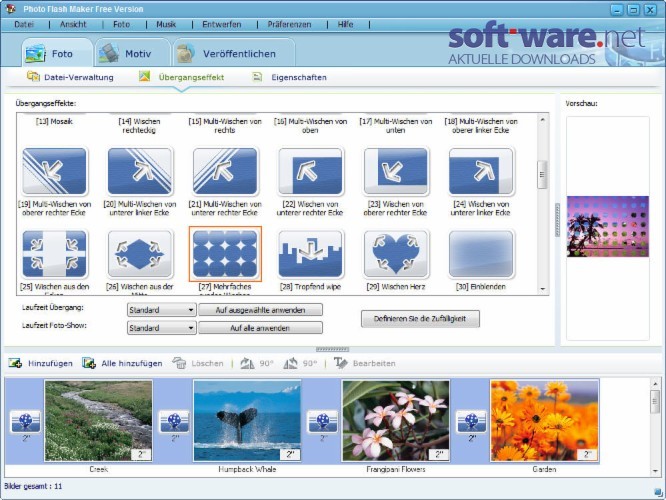Click Auf alle anwenden button
The image size is (666, 500).
pos(260,328)
